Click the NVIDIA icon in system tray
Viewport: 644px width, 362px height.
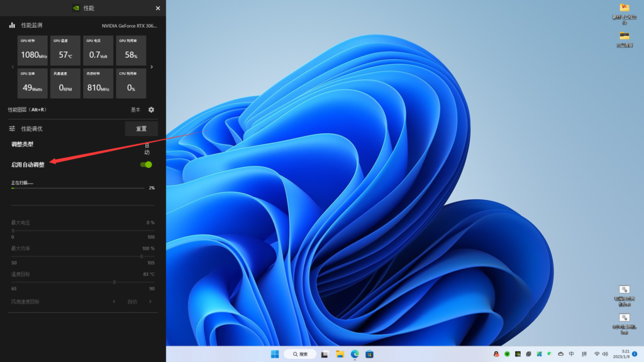tap(518, 354)
